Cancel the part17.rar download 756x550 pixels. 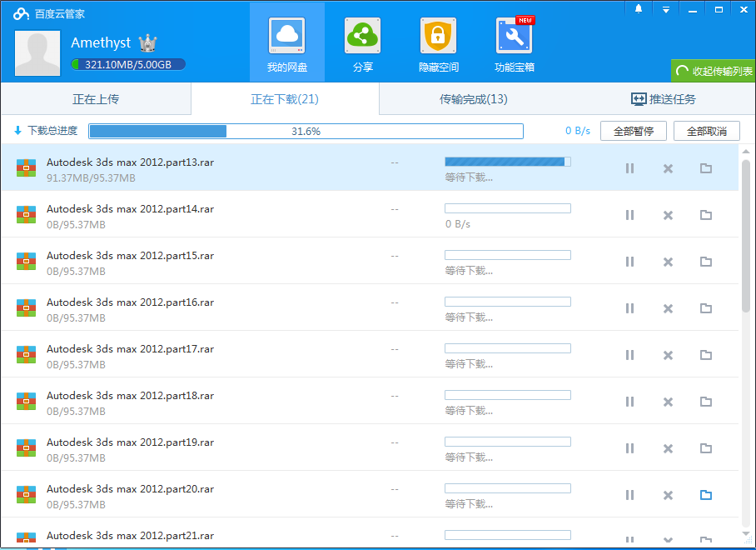[668, 355]
